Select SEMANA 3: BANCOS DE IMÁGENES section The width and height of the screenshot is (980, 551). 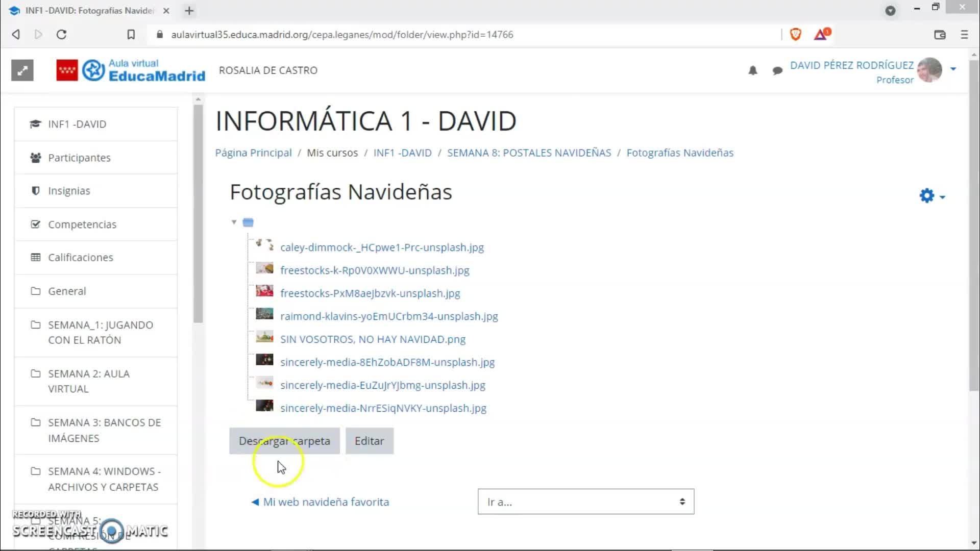click(x=104, y=430)
